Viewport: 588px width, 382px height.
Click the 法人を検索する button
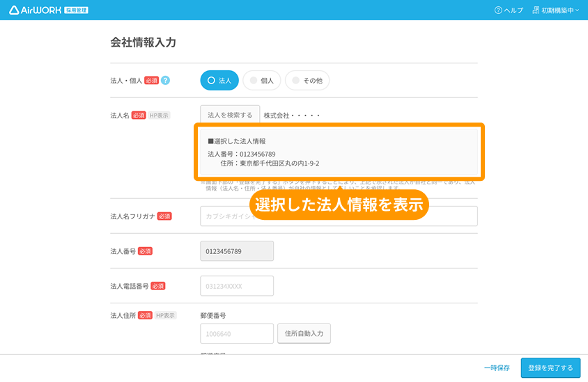tap(230, 115)
